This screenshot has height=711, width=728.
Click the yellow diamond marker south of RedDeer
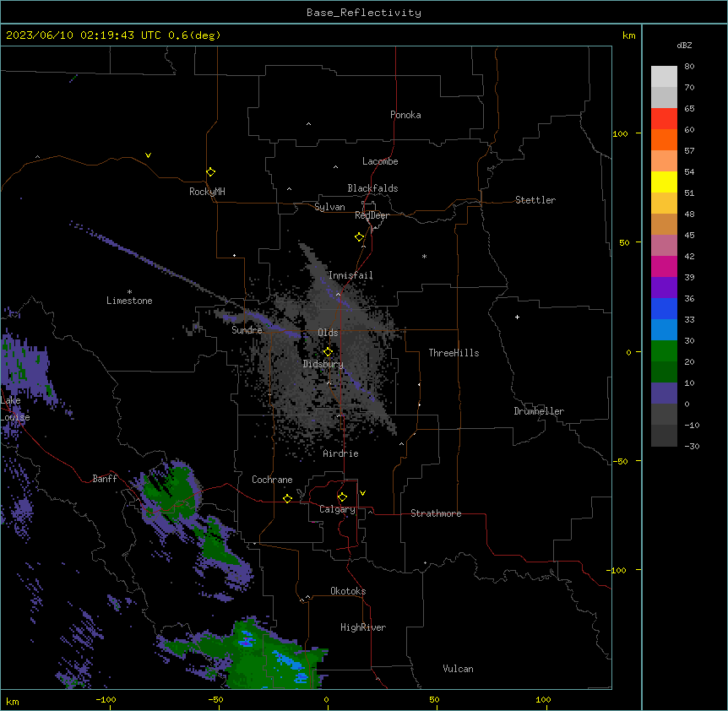359,237
